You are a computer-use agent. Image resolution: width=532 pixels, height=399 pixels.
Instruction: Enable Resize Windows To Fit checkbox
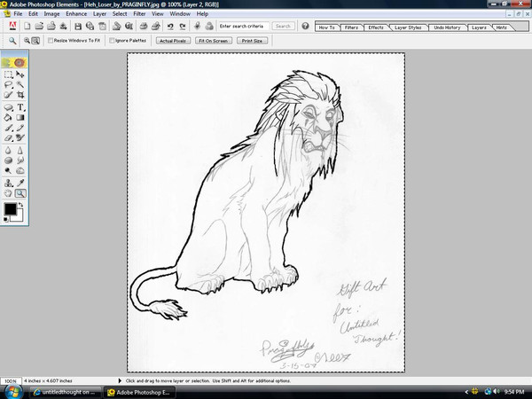pyautogui.click(x=51, y=41)
